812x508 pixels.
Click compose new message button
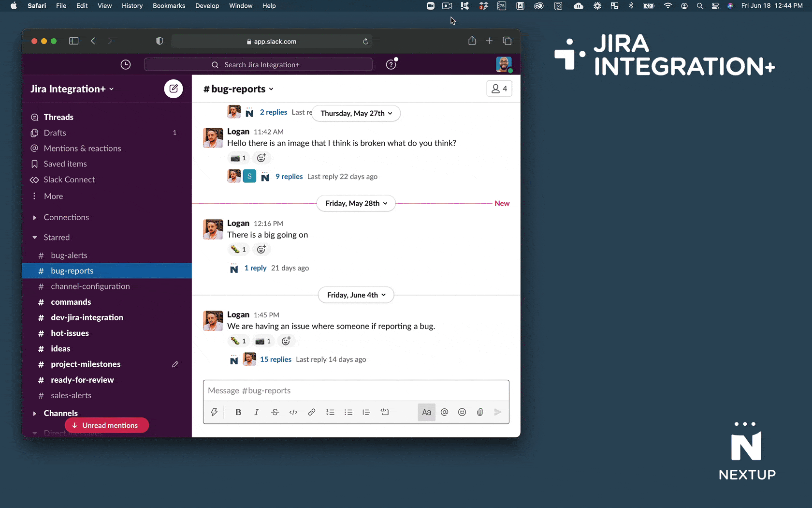(x=174, y=89)
